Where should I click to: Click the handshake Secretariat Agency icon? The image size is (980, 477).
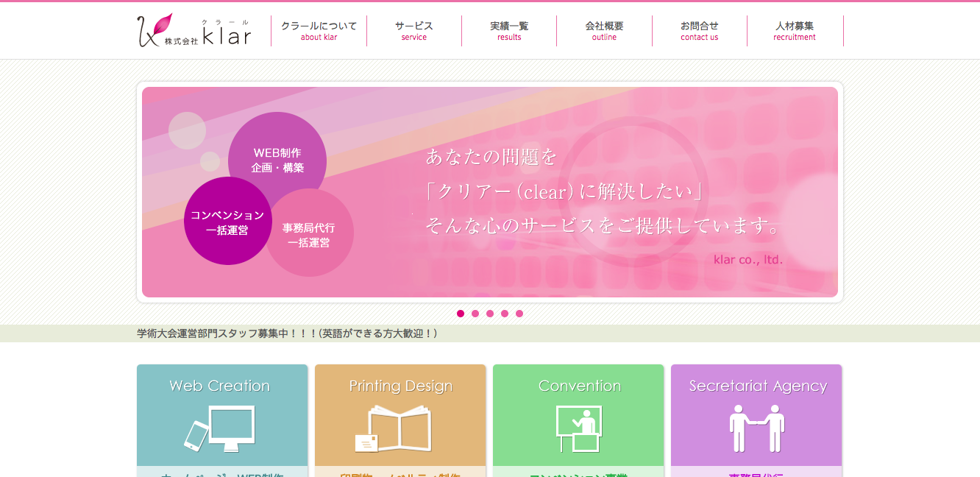(756, 428)
